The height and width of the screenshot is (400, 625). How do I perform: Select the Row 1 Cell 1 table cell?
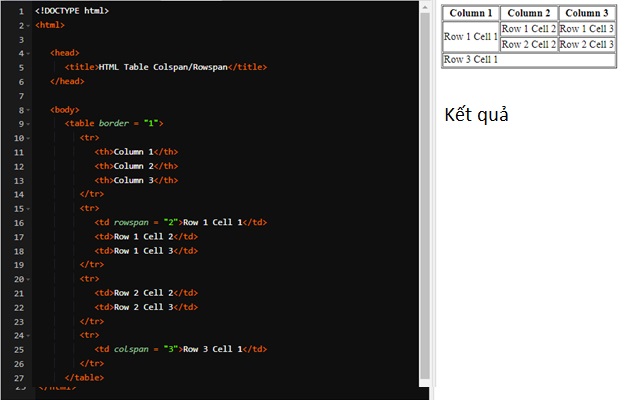coord(471,36)
